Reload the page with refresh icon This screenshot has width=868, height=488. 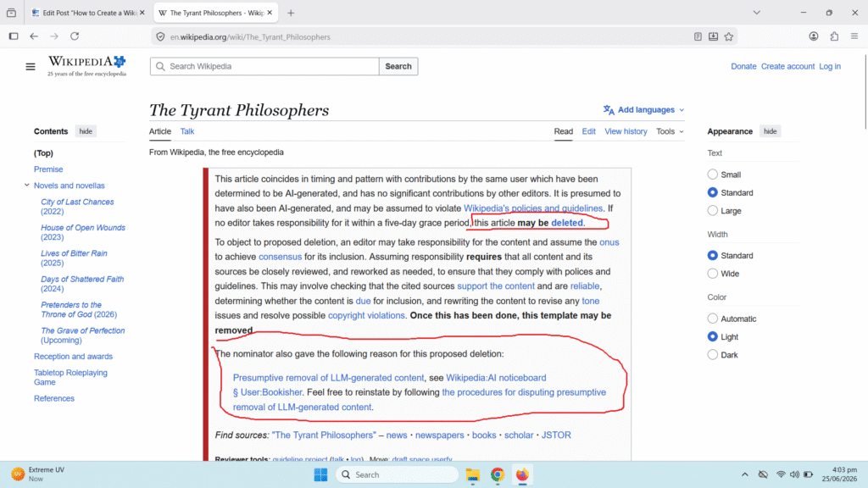tap(75, 36)
